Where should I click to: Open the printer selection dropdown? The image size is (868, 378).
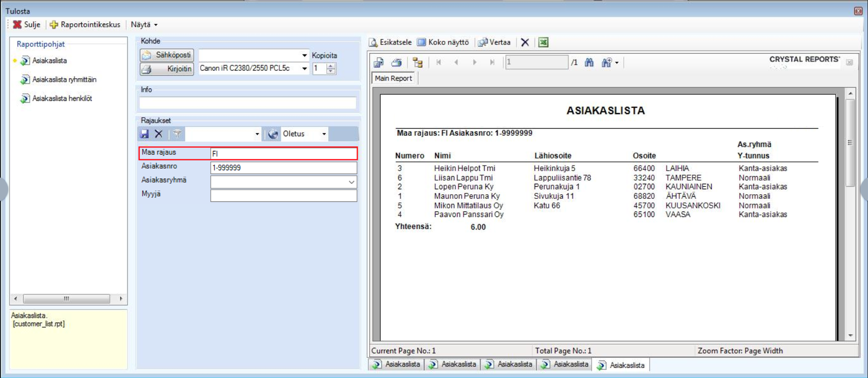click(x=304, y=69)
